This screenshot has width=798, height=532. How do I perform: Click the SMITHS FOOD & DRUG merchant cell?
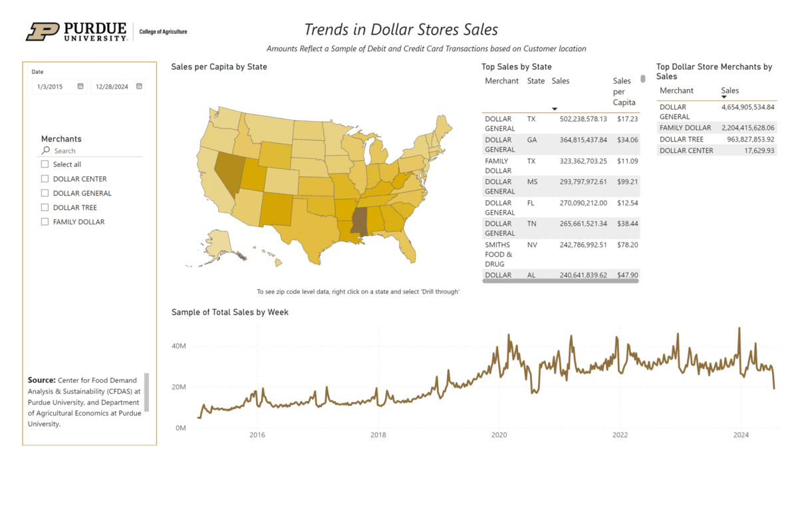499,254
